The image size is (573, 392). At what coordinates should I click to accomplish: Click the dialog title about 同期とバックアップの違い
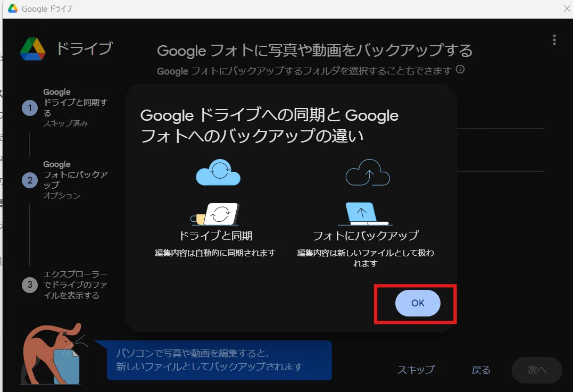click(269, 126)
